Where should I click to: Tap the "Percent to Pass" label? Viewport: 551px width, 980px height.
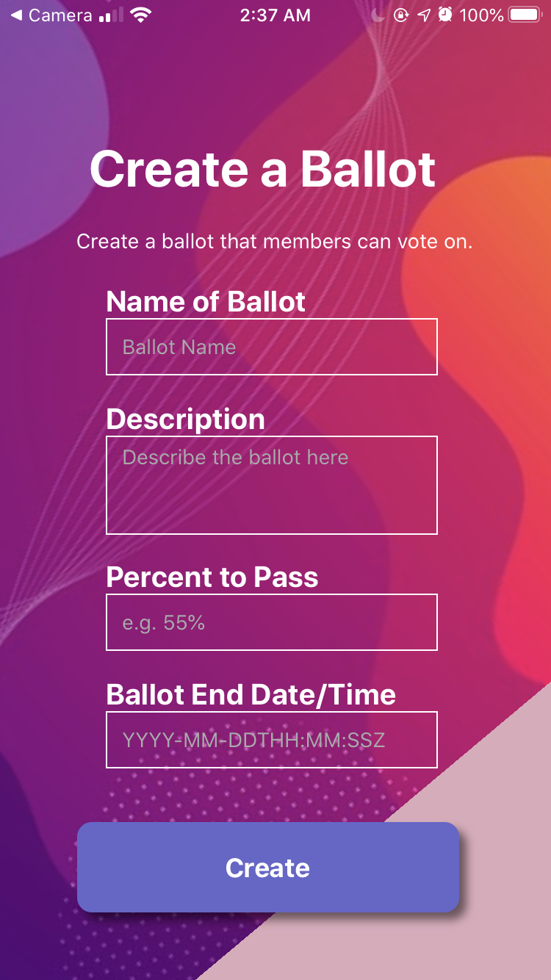tap(212, 577)
